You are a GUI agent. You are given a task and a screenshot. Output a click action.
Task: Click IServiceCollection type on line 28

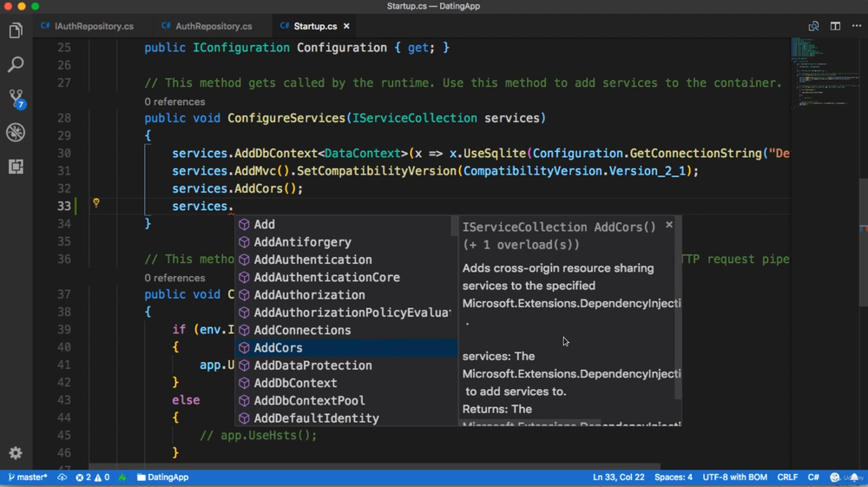[415, 118]
